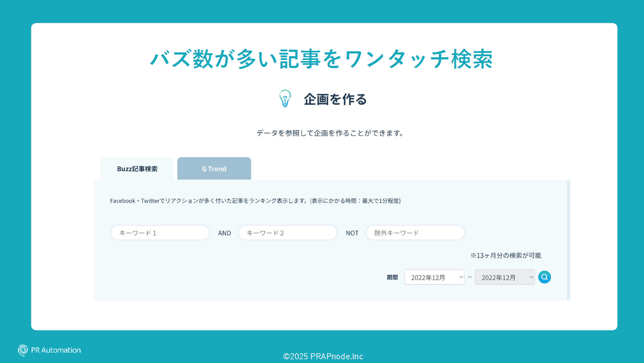Viewport: 644px width, 363px height.
Task: Open the G Trend tab
Action: pos(214,169)
